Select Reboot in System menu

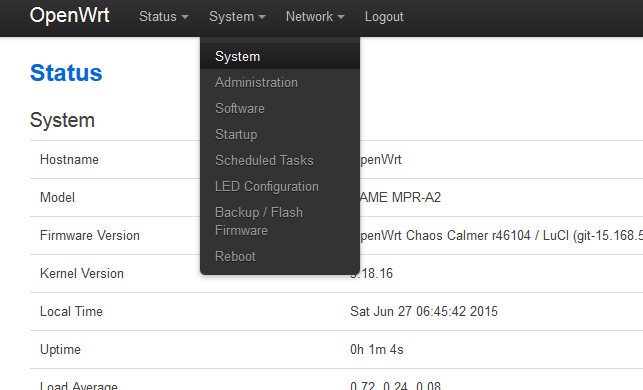click(x=280, y=257)
